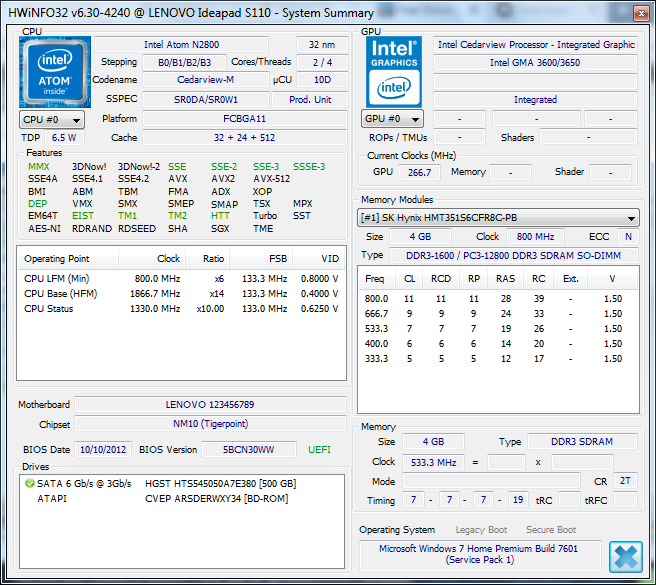
Task: Click the Secure Boot label
Action: click(551, 530)
